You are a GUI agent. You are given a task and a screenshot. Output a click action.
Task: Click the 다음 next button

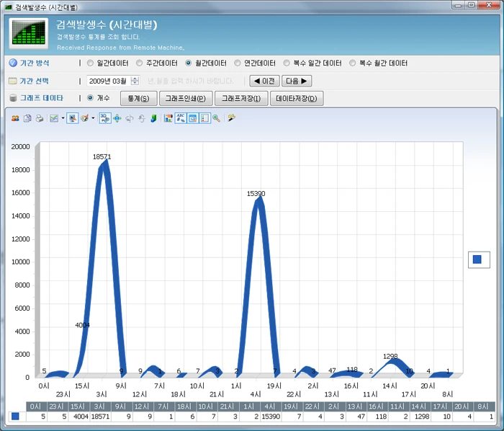point(297,81)
